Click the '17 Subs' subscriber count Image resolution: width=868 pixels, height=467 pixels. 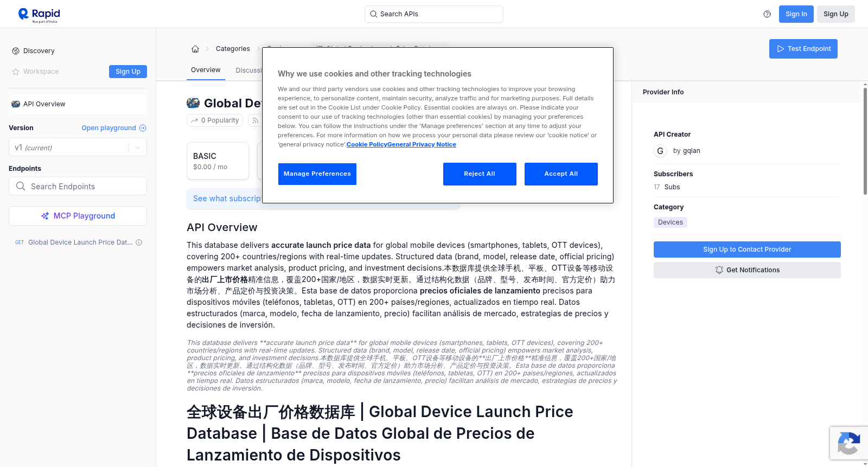coord(667,187)
